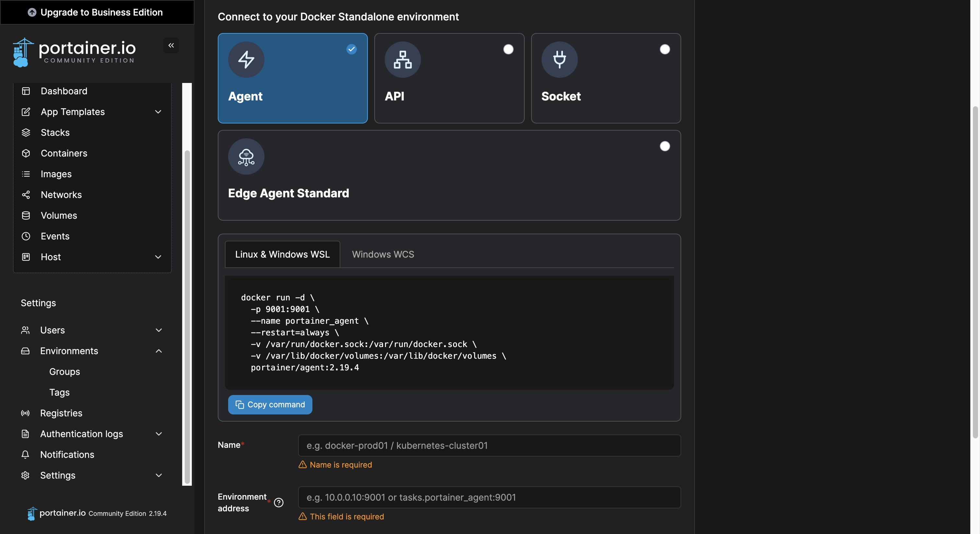Click Upgrade to Business Edition banner
Image resolution: width=980 pixels, height=534 pixels.
[x=97, y=12]
